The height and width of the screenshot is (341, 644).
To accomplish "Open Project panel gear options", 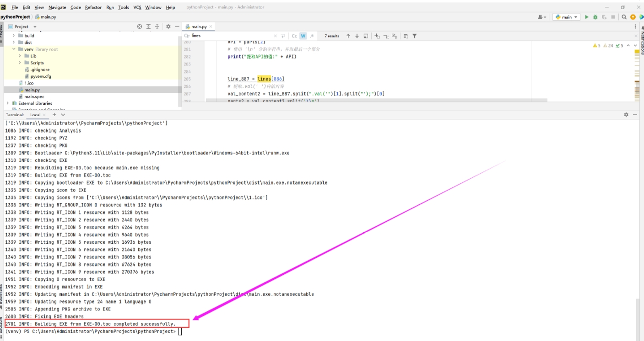I will pyautogui.click(x=168, y=27).
